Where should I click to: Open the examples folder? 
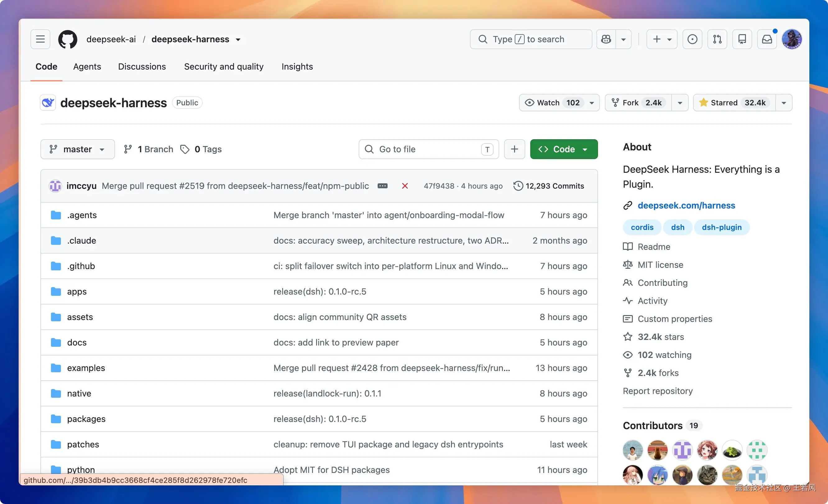coord(86,368)
